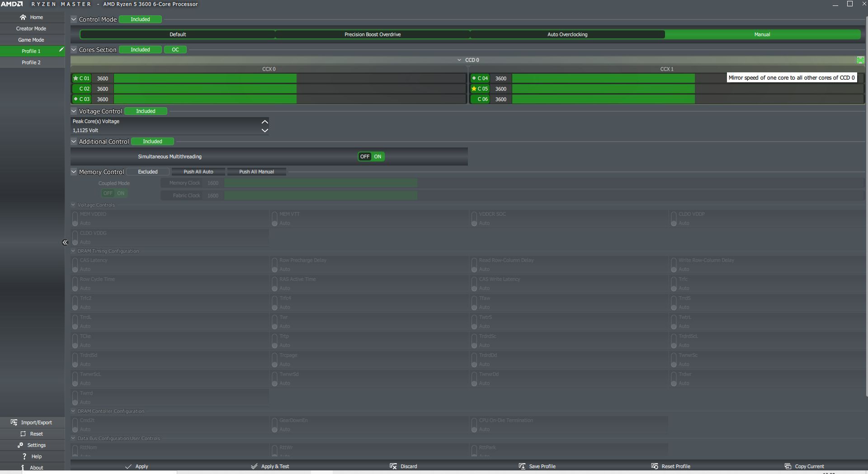
Task: Toggle Additional Control Included switch
Action: (x=152, y=142)
